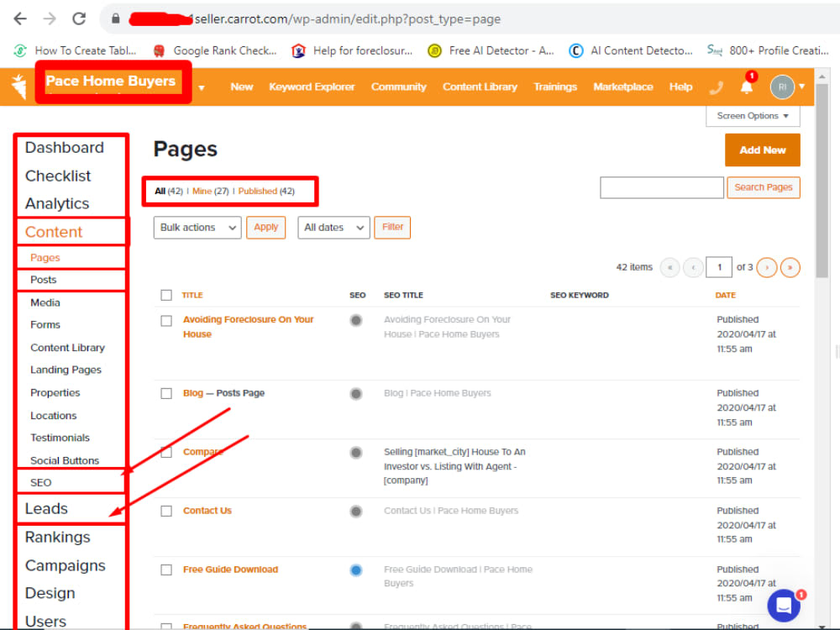Open Marketplace in the top bar
The height and width of the screenshot is (630, 840).
point(623,87)
